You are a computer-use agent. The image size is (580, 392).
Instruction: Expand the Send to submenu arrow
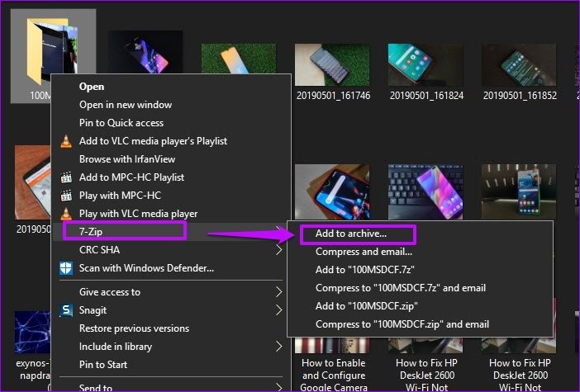tap(279, 387)
